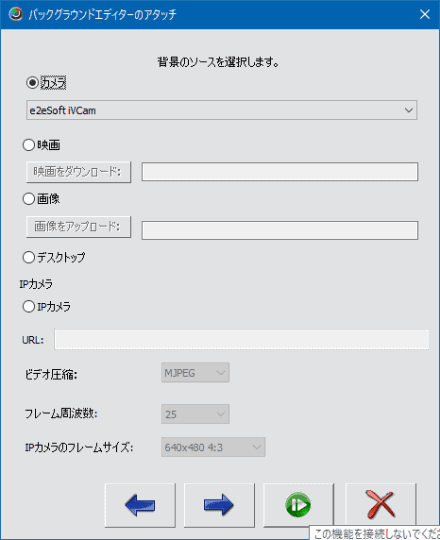Select the カメラ radio button
The image size is (440, 540).
(32, 83)
